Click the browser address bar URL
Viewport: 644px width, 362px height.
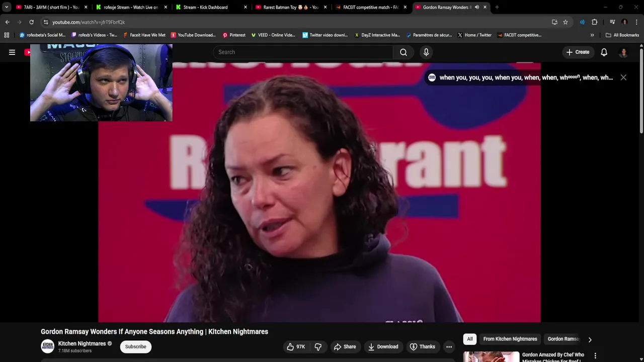point(89,22)
